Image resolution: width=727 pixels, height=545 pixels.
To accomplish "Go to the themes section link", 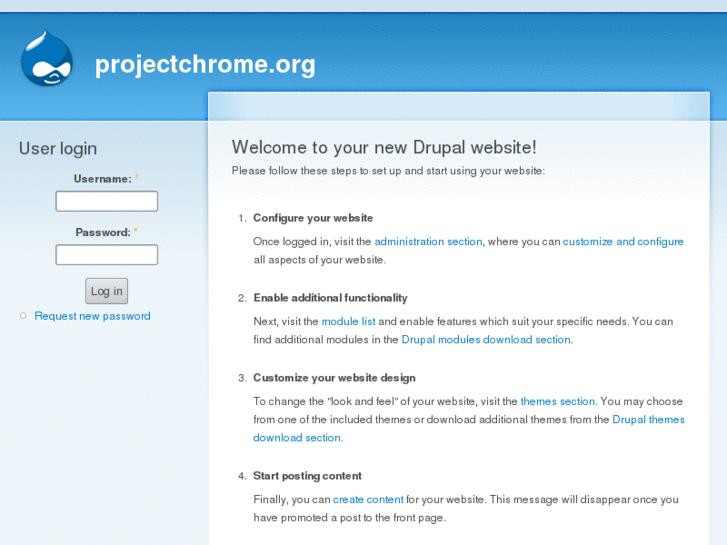I will (x=557, y=401).
